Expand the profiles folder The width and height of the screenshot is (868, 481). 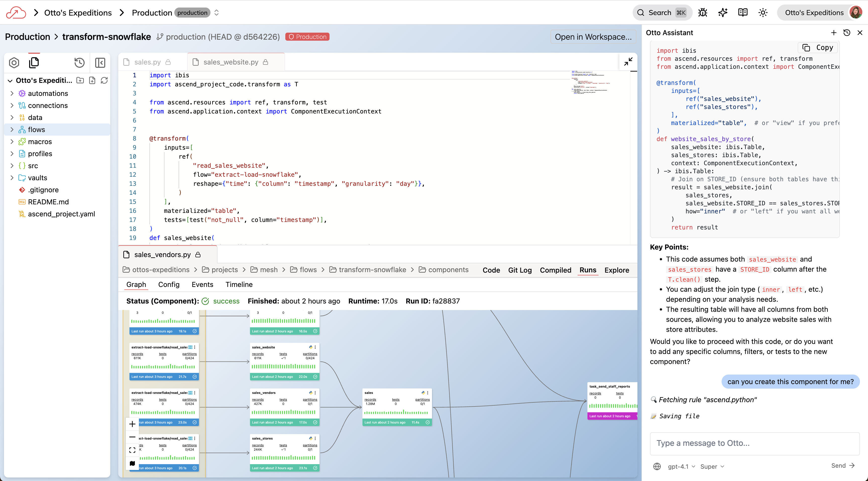click(12, 154)
